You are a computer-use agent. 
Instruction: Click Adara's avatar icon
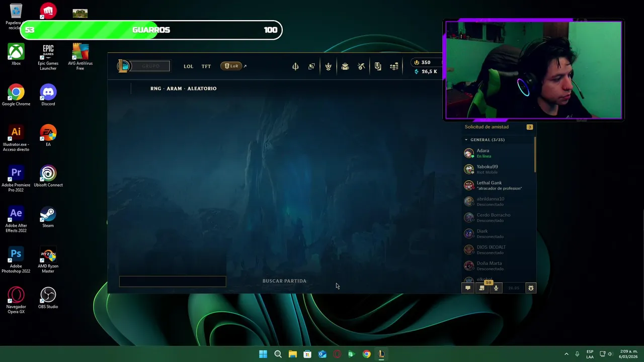click(469, 153)
